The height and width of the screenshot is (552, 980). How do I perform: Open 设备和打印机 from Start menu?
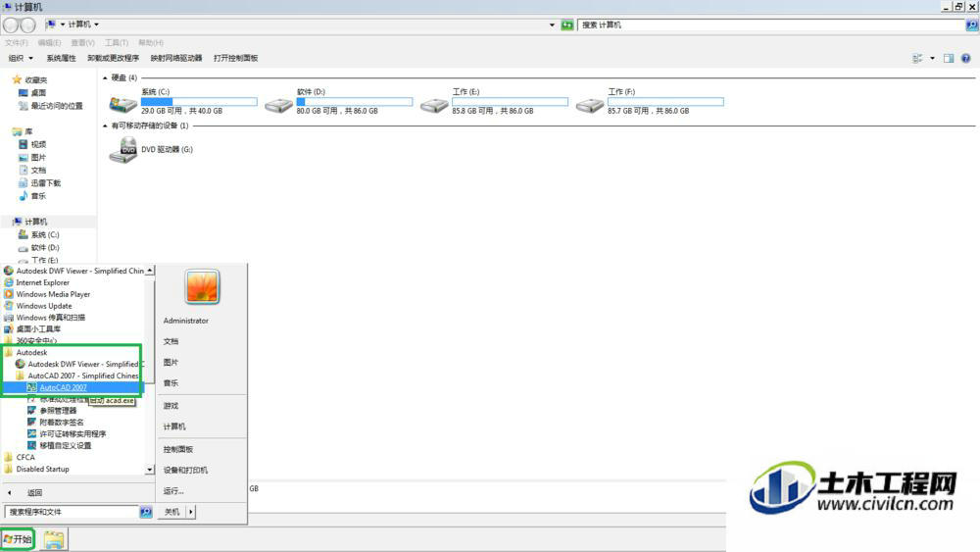(185, 470)
